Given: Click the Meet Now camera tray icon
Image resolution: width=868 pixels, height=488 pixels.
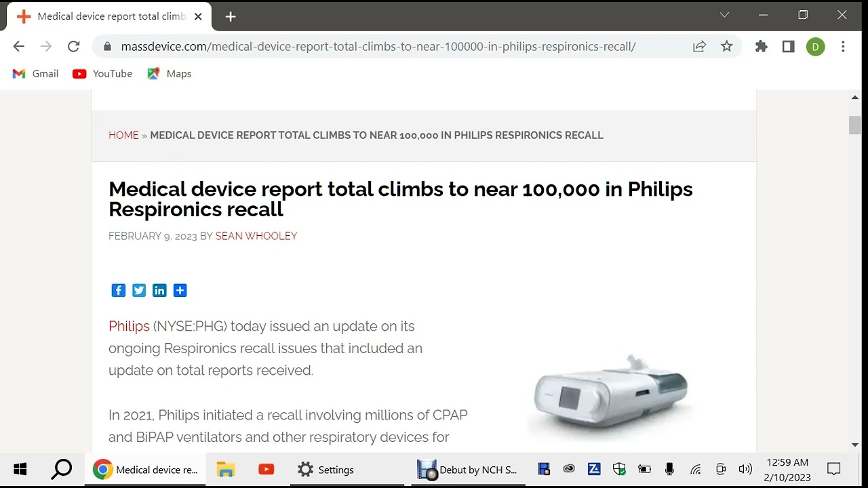Looking at the screenshot, I should click(x=720, y=469).
